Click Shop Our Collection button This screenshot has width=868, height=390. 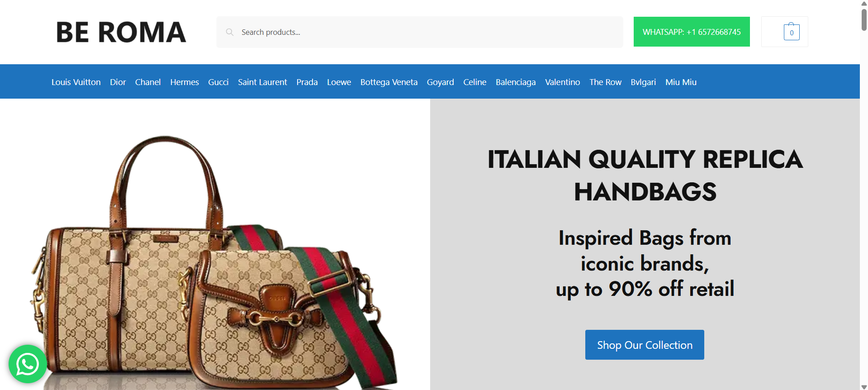click(645, 345)
